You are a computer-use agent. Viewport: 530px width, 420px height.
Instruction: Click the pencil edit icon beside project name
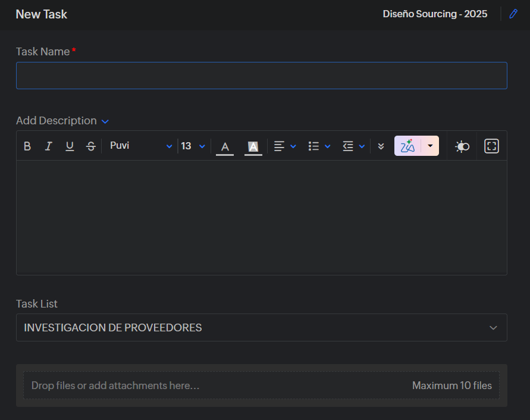[514, 14]
